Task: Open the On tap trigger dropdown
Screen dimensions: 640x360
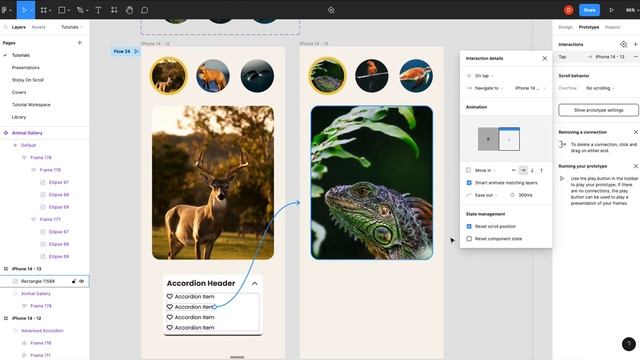Action: point(484,76)
